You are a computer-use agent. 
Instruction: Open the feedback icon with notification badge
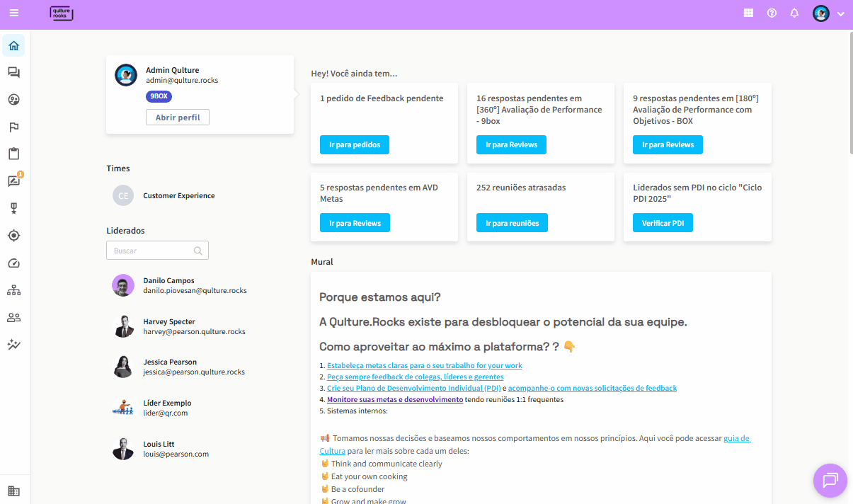(13, 181)
